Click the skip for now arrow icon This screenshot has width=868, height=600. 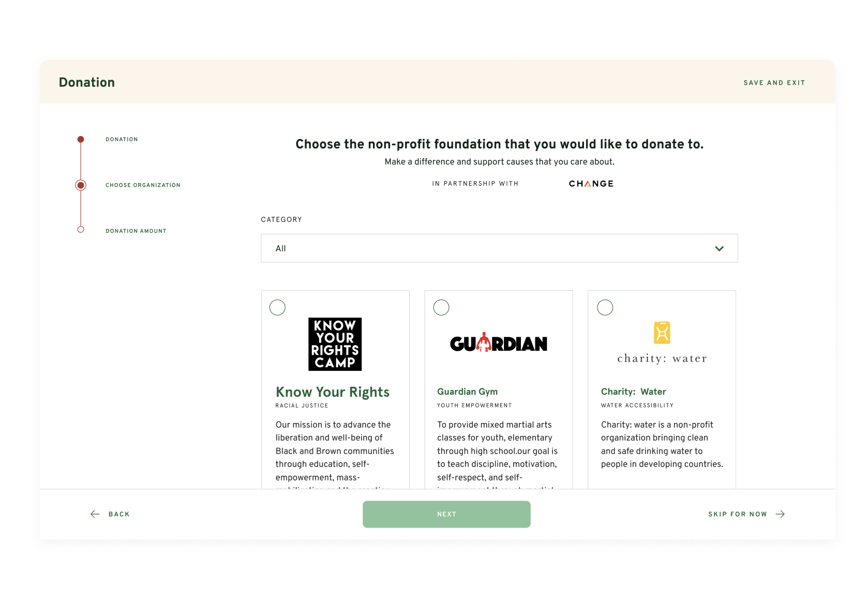click(780, 514)
